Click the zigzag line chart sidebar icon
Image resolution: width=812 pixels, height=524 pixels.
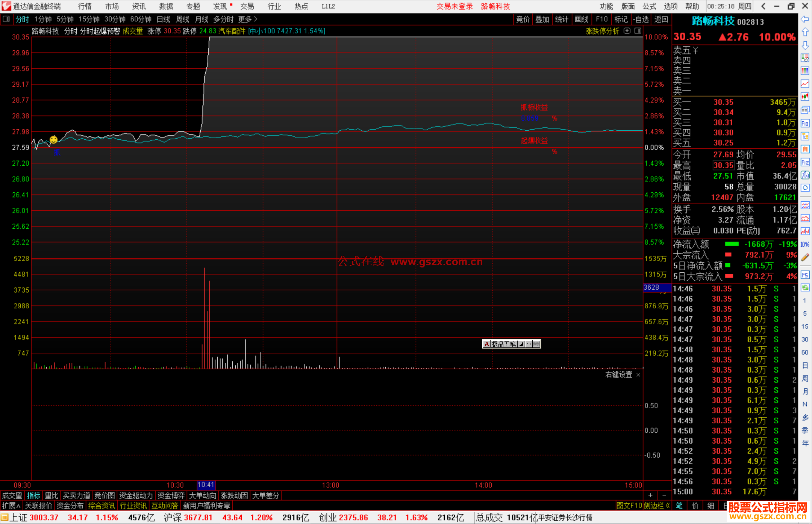(x=805, y=231)
